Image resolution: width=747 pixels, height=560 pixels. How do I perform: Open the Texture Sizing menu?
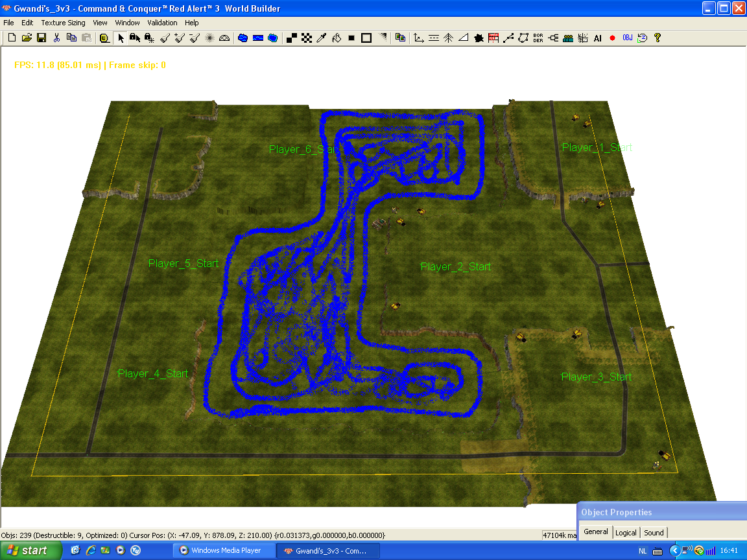[x=63, y=23]
